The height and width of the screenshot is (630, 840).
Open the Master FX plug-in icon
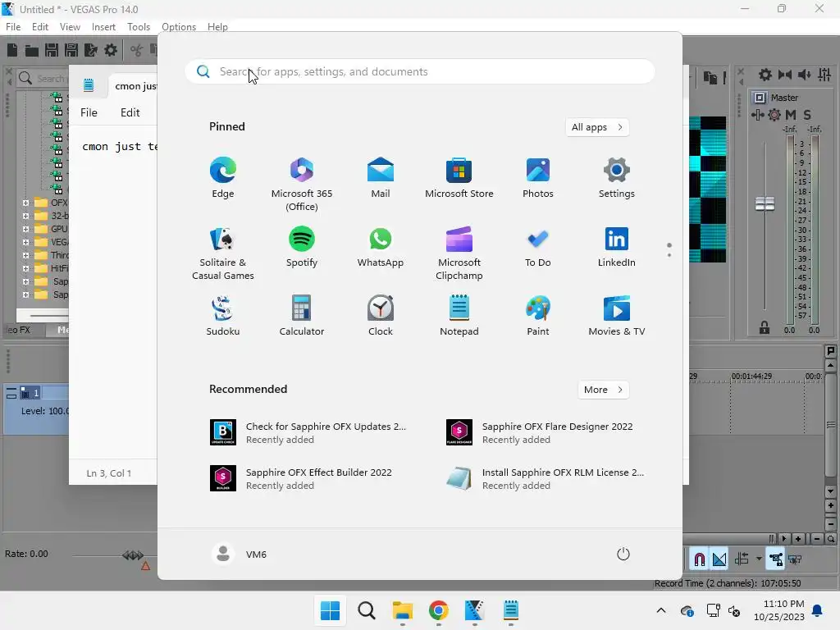[x=757, y=115]
